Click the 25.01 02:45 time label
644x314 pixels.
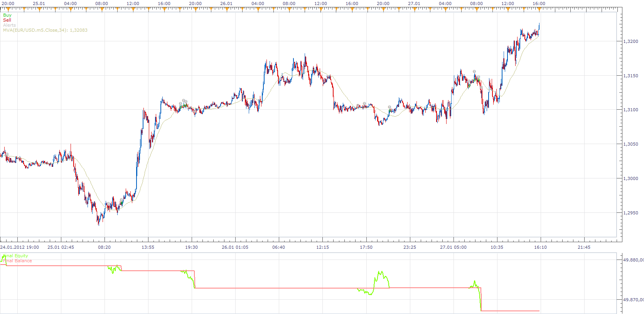coord(61,247)
